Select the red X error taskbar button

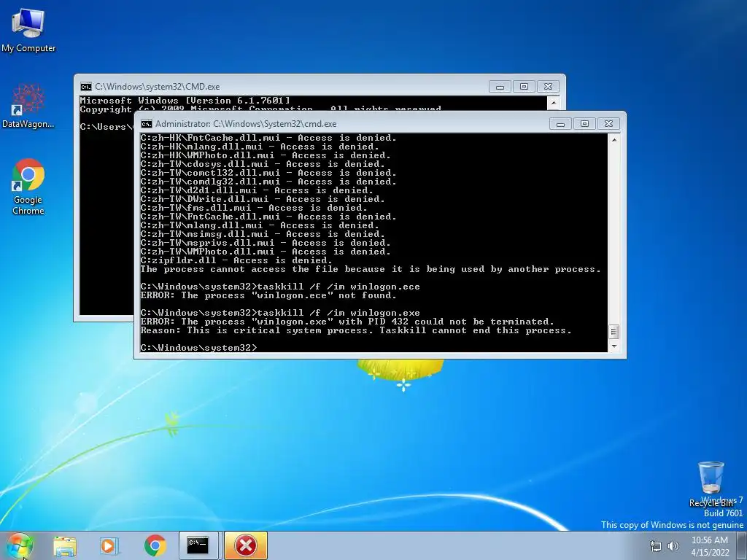tap(245, 545)
